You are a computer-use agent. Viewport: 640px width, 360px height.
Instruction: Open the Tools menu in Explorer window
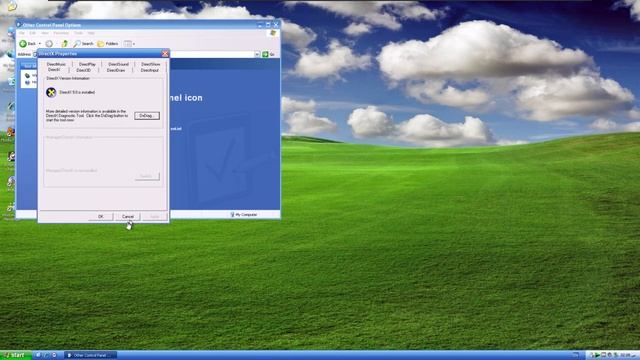(78, 33)
